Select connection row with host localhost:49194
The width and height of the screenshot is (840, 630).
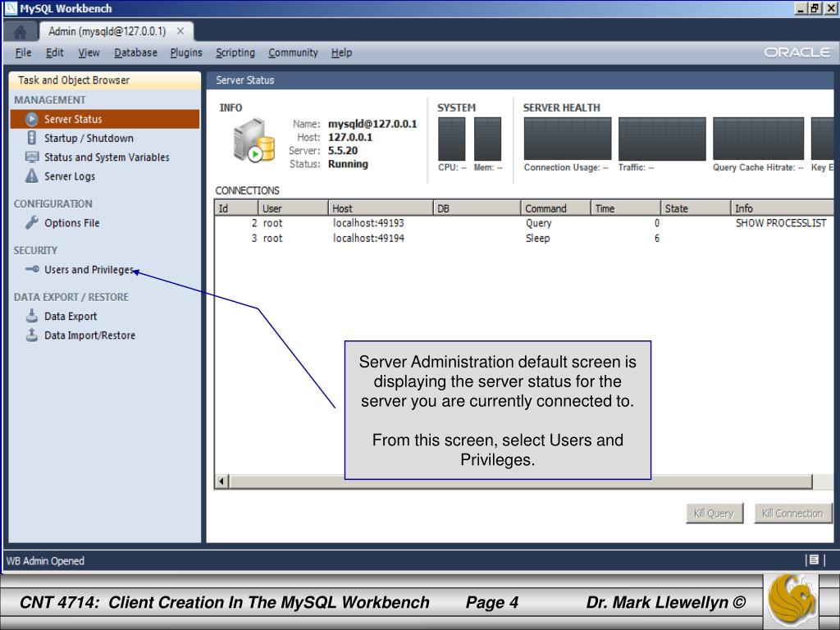(524, 238)
